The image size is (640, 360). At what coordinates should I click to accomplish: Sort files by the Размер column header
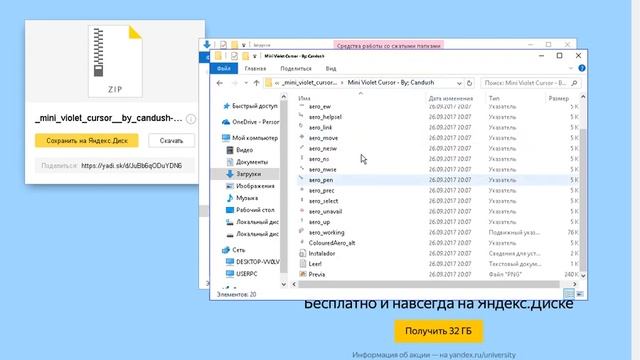[559, 98]
